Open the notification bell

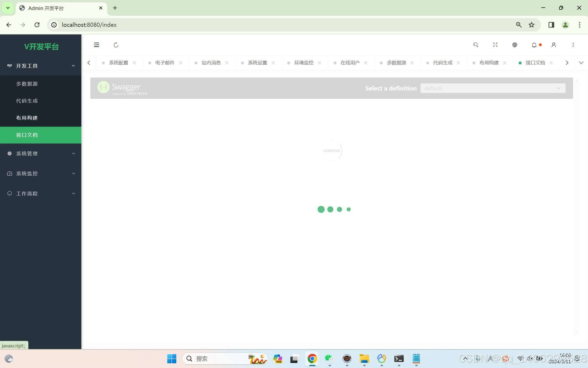tap(534, 45)
